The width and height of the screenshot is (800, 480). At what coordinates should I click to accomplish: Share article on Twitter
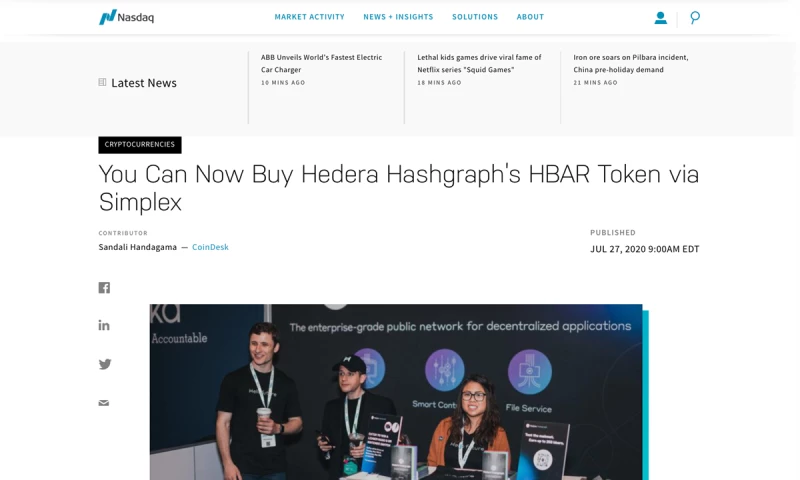click(105, 364)
